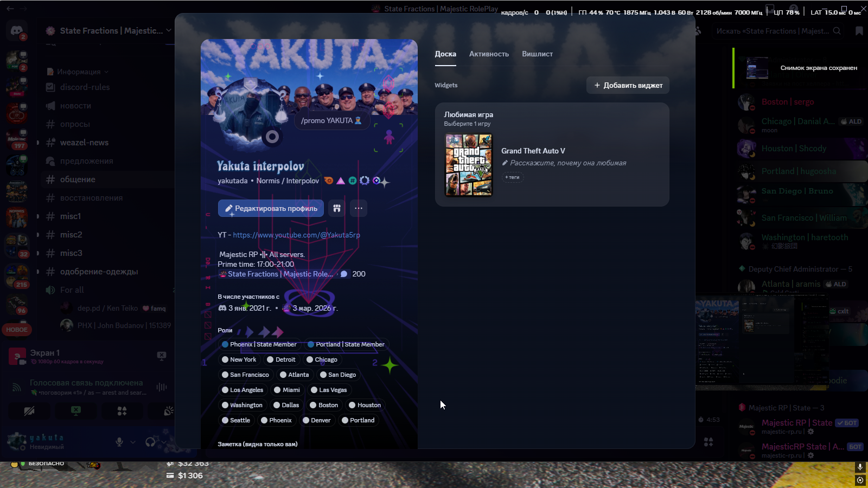
Task: Expand the weazel-news channel threads
Action: pos(38,143)
